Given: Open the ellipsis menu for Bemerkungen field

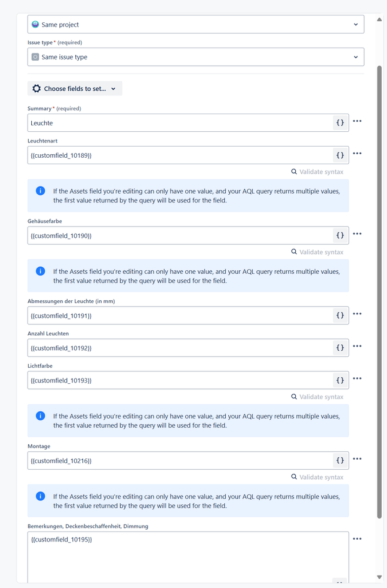Looking at the screenshot, I should (357, 538).
